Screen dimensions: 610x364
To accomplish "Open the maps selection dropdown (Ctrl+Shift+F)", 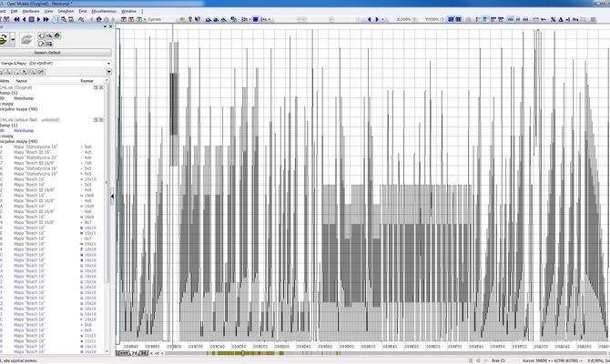I will coord(108,64).
